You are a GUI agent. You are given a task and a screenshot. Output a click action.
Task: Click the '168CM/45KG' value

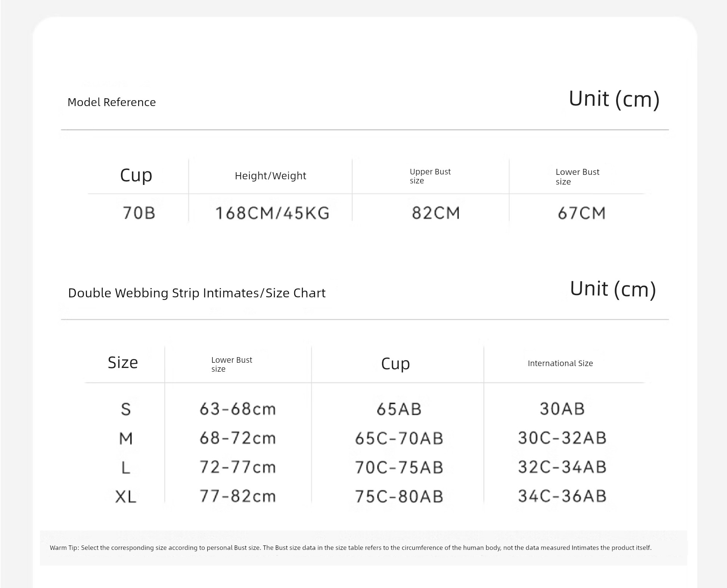tap(273, 213)
